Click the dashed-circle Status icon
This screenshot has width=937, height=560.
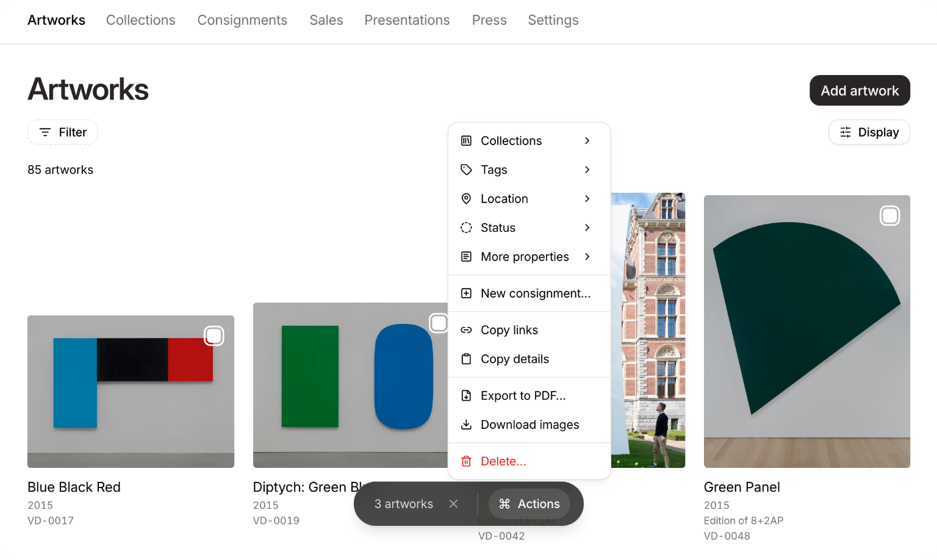click(x=466, y=228)
